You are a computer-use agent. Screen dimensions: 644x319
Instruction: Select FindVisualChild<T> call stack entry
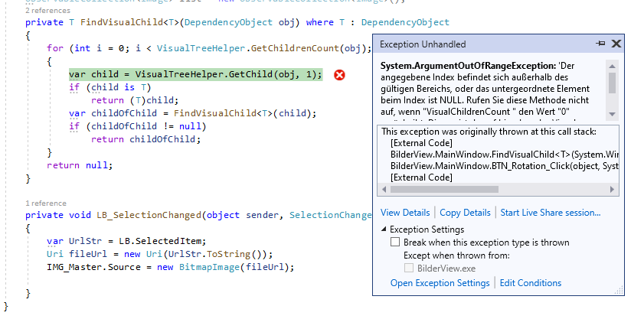coord(505,155)
